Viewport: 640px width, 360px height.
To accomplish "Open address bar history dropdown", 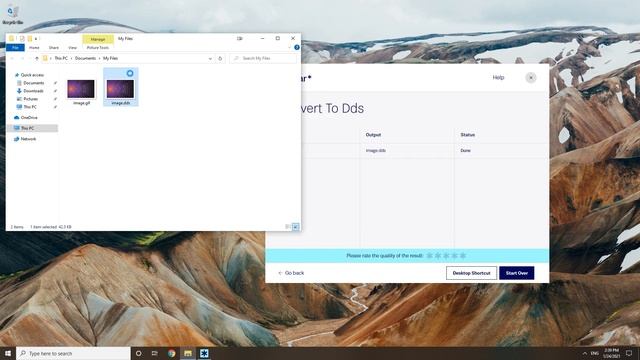I will (210, 58).
